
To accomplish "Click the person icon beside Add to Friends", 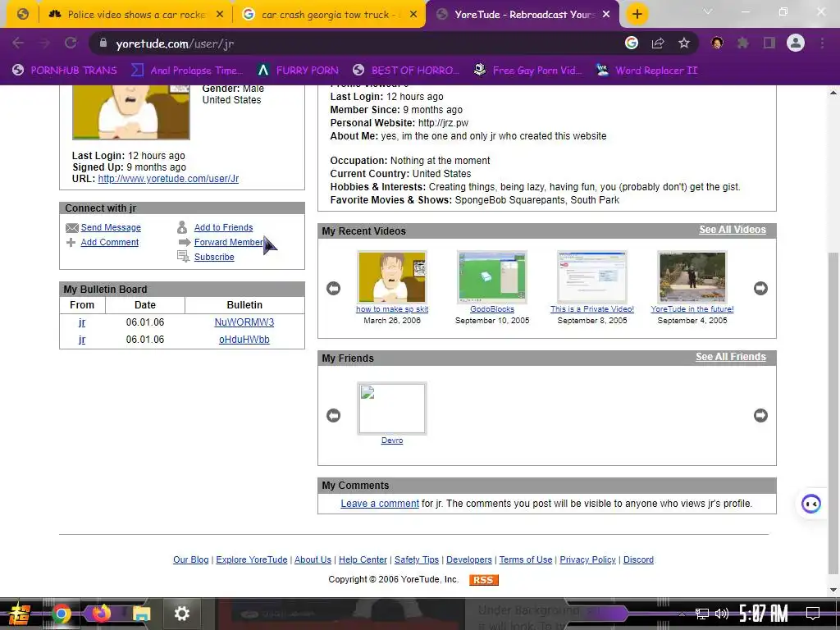I will (182, 227).
